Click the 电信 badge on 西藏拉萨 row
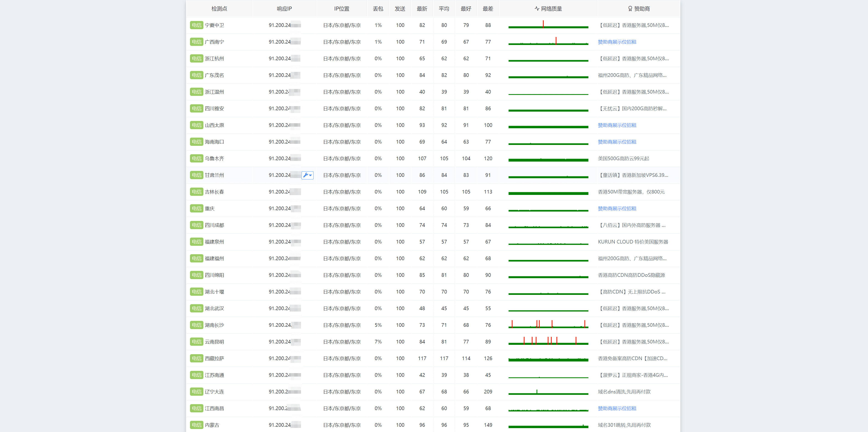 [196, 359]
